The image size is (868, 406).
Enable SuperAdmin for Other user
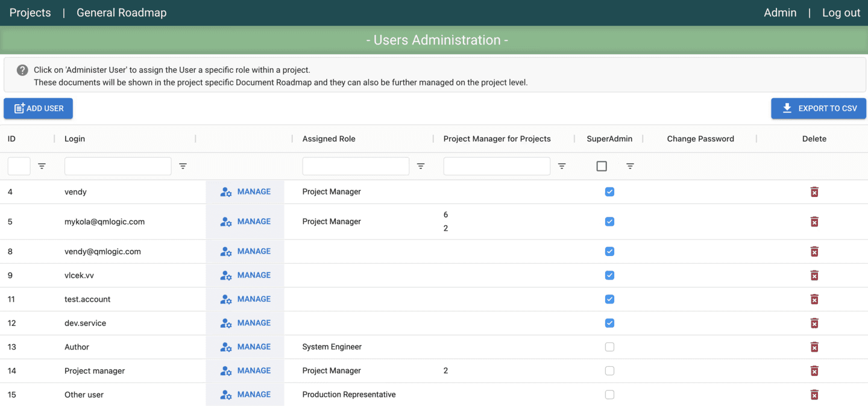tap(609, 395)
